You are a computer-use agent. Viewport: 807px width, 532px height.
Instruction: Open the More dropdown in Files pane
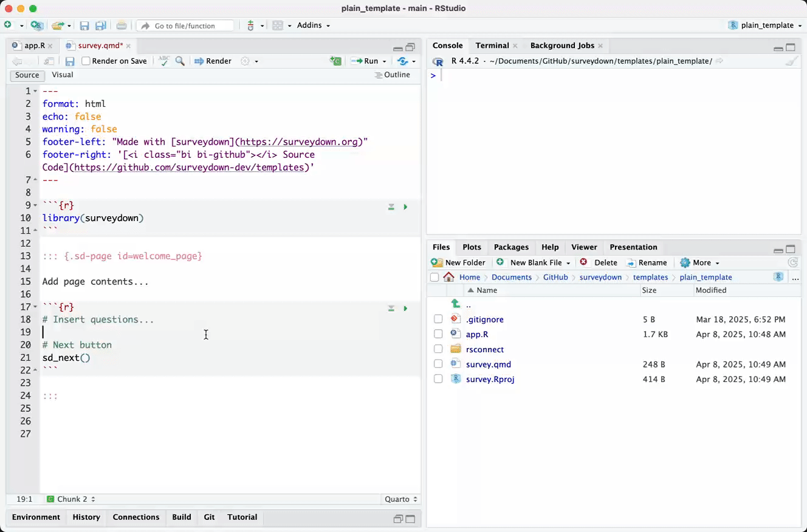pyautogui.click(x=700, y=263)
